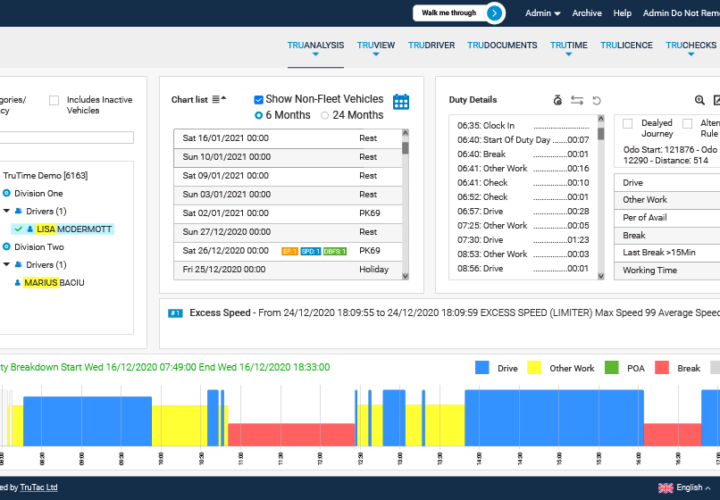Open the English language selector
This screenshot has width=720, height=500.
pos(693,488)
